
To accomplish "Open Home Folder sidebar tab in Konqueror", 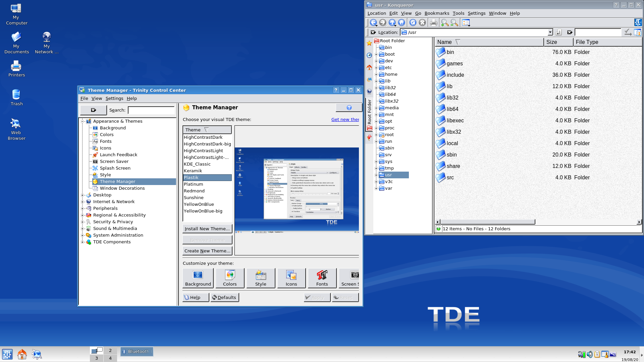I will click(x=369, y=67).
